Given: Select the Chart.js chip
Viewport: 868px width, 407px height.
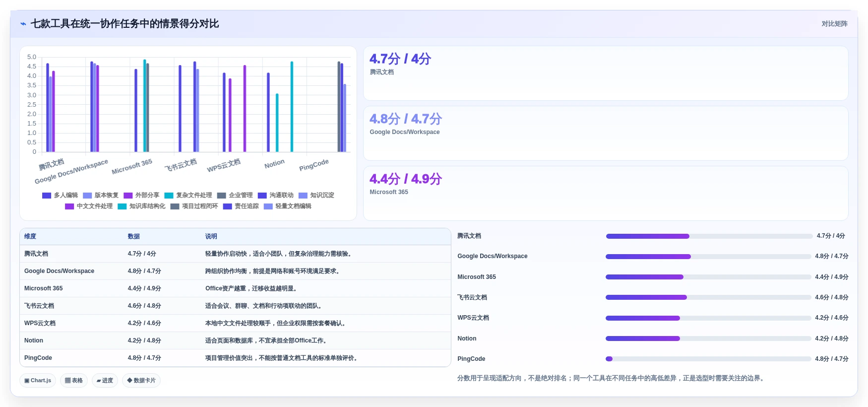Looking at the screenshot, I should [38, 381].
